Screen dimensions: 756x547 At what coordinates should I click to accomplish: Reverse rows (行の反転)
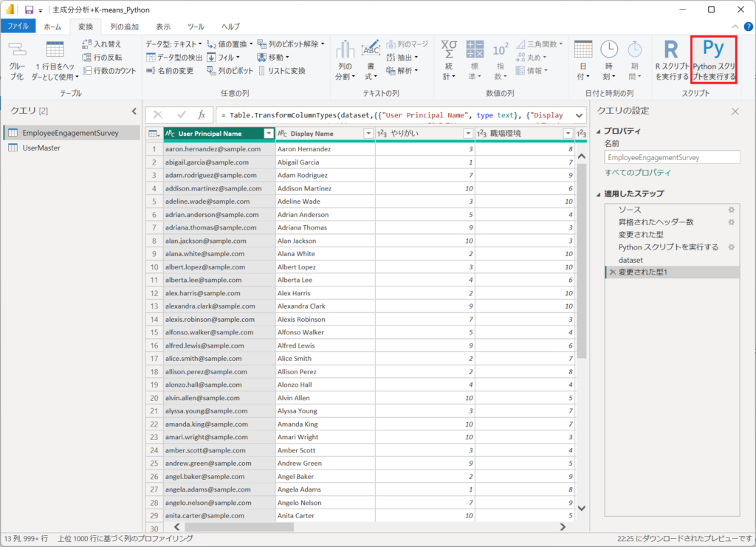102,58
